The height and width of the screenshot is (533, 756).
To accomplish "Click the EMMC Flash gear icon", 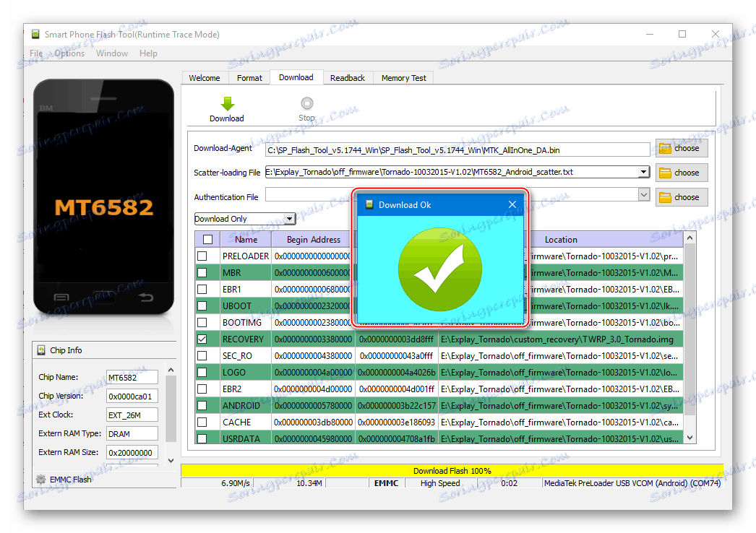I will [41, 479].
